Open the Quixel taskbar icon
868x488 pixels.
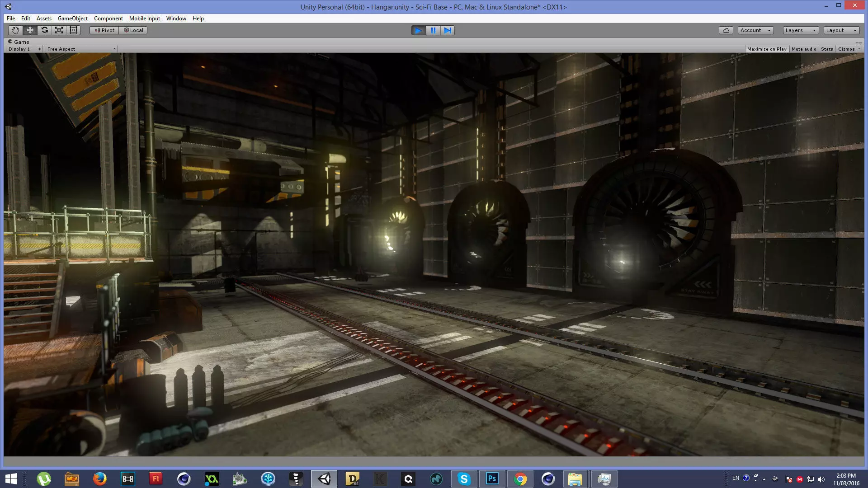point(408,479)
